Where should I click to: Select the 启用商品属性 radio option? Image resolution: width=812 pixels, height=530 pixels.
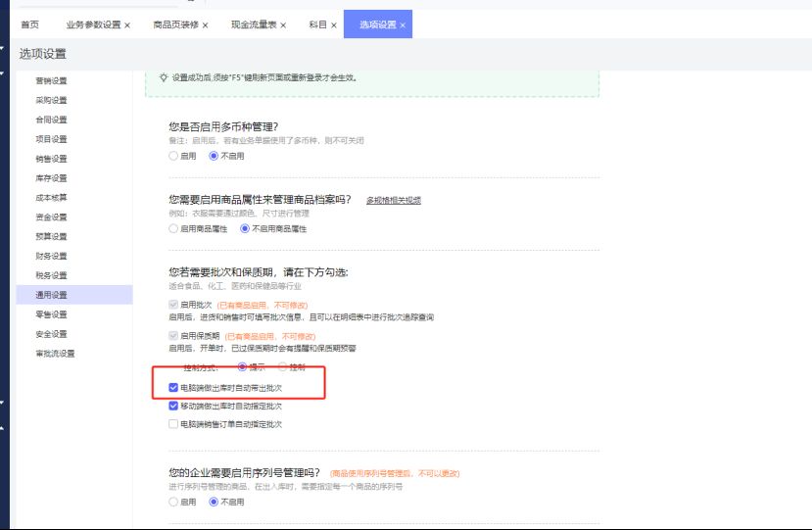pyautogui.click(x=173, y=228)
